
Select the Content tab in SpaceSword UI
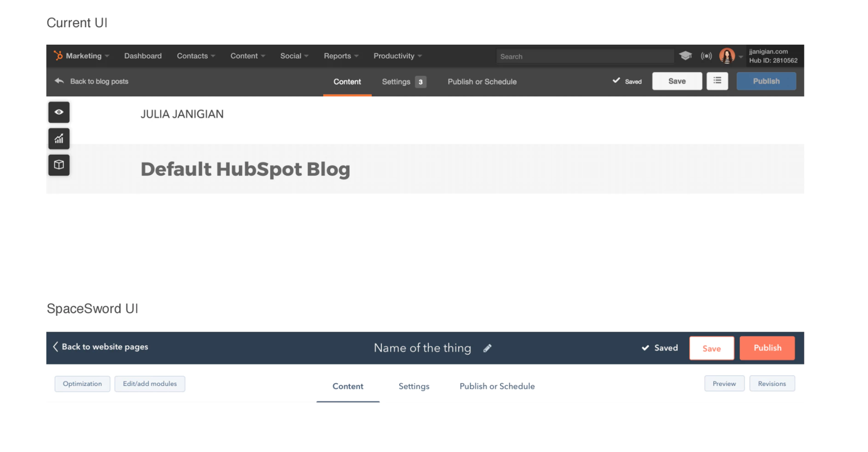point(348,386)
